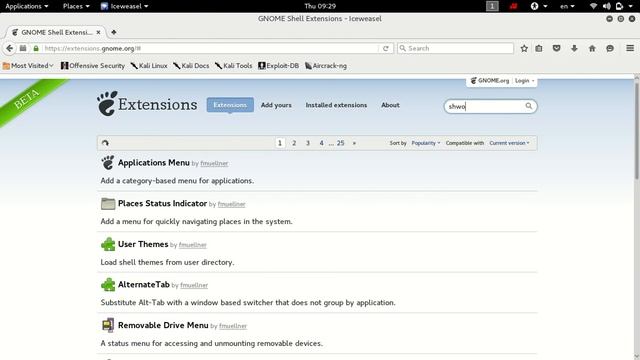Open the hamburger menu of Iceweasel
The image size is (640, 360).
(x=630, y=48)
